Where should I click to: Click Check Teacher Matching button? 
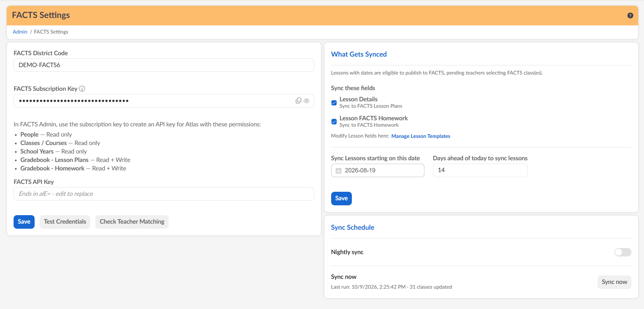(x=132, y=222)
